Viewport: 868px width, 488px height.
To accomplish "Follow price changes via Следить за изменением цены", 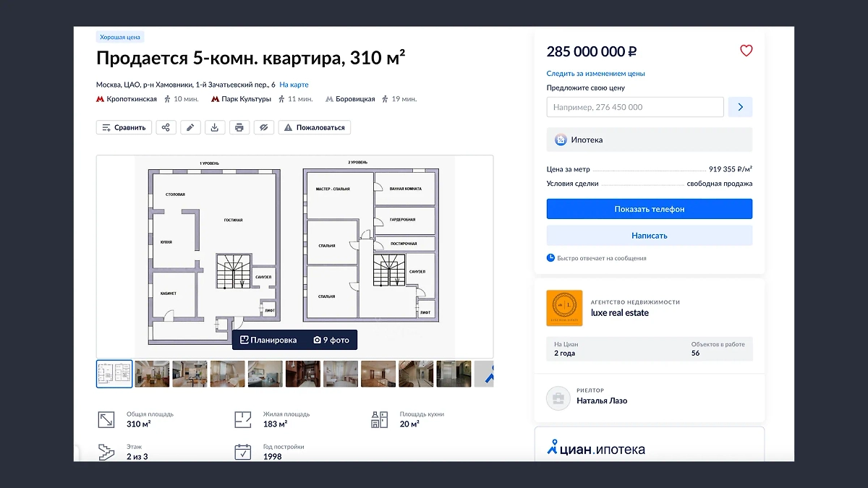I will click(x=595, y=73).
